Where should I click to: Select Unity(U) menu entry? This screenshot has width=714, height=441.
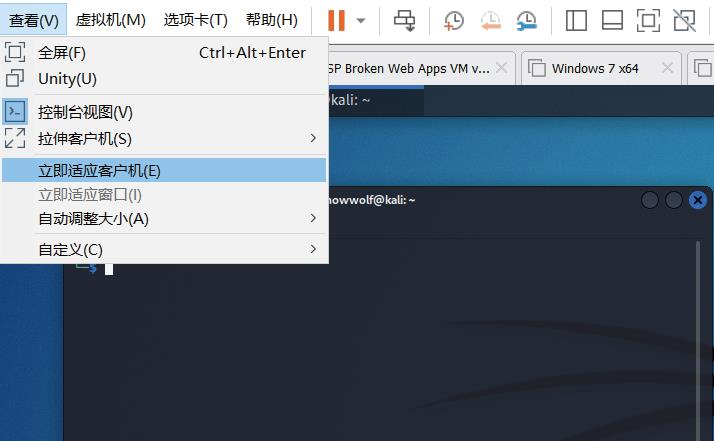(164, 79)
